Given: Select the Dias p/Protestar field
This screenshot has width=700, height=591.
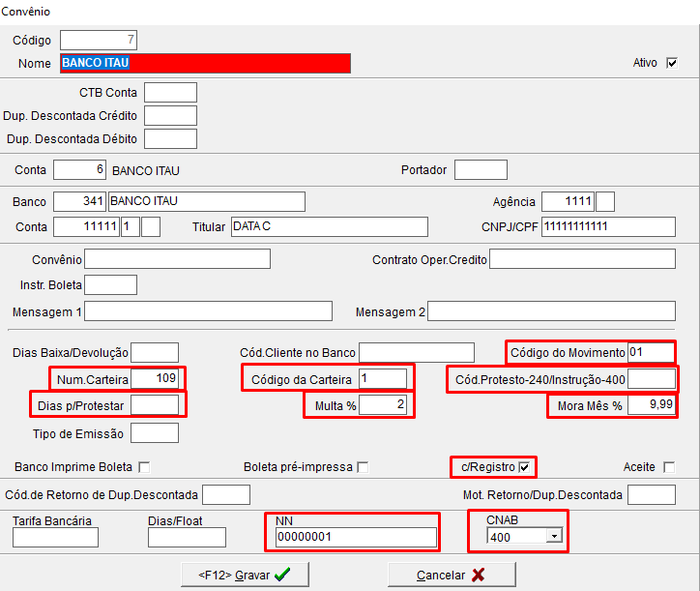Looking at the screenshot, I should [x=155, y=405].
